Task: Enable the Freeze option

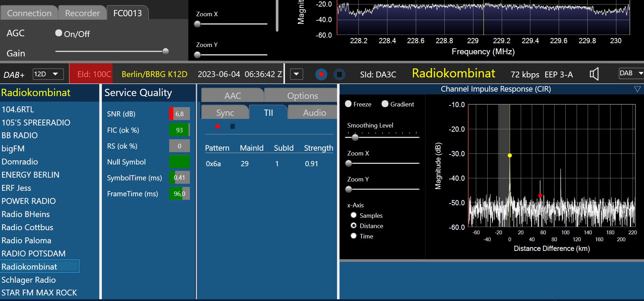Action: point(348,104)
